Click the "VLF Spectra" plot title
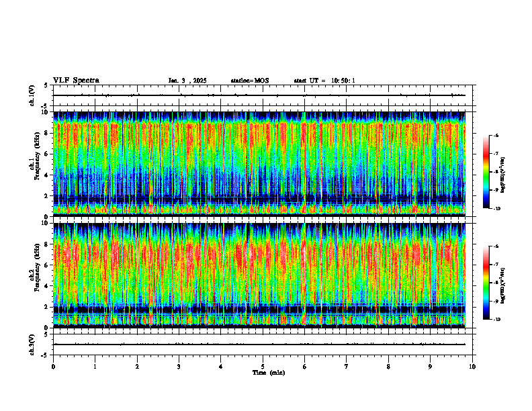This screenshot has height=411, width=532. tap(76, 81)
